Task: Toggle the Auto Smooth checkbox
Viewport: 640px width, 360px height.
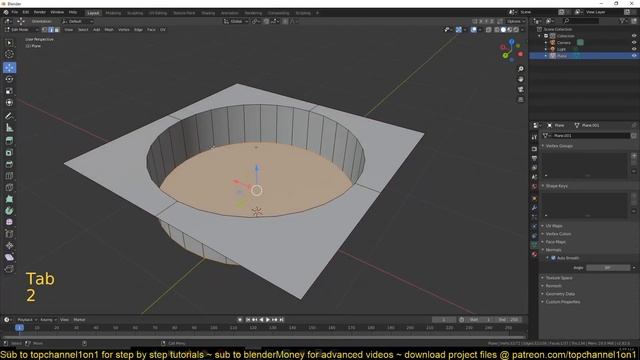Action: [x=553, y=258]
